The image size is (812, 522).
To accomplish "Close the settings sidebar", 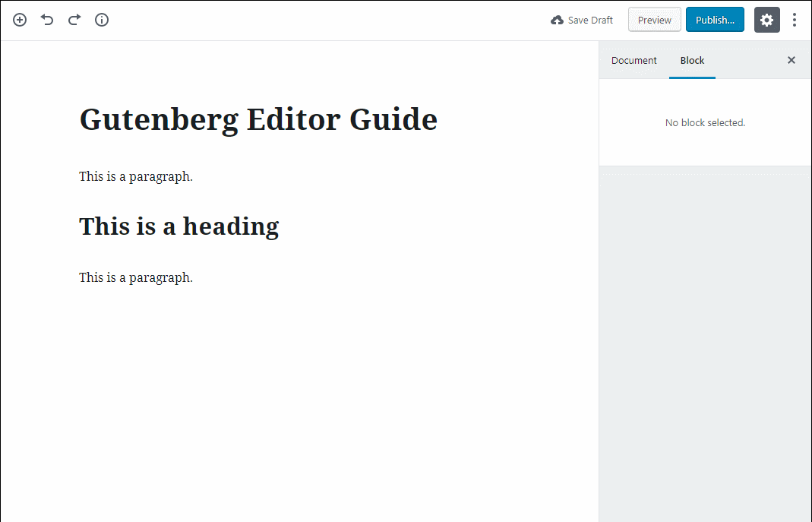I will coord(791,60).
